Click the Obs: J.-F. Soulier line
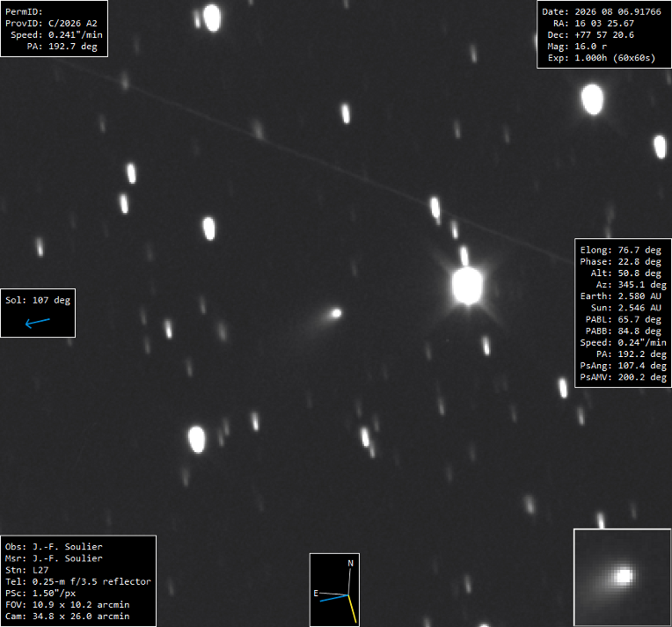672x627 pixels. (54, 547)
